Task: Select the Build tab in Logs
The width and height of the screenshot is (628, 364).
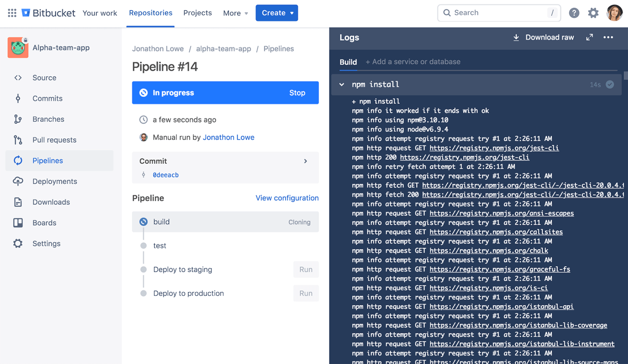Action: tap(348, 62)
